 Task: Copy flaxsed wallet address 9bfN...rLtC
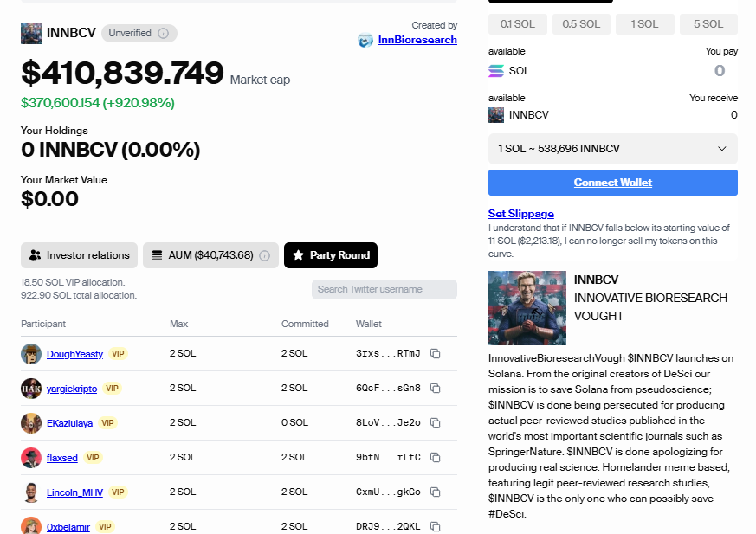(435, 457)
